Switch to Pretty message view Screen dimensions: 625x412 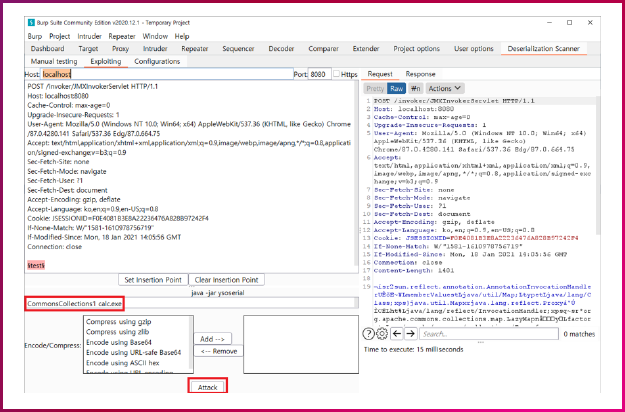[375, 88]
